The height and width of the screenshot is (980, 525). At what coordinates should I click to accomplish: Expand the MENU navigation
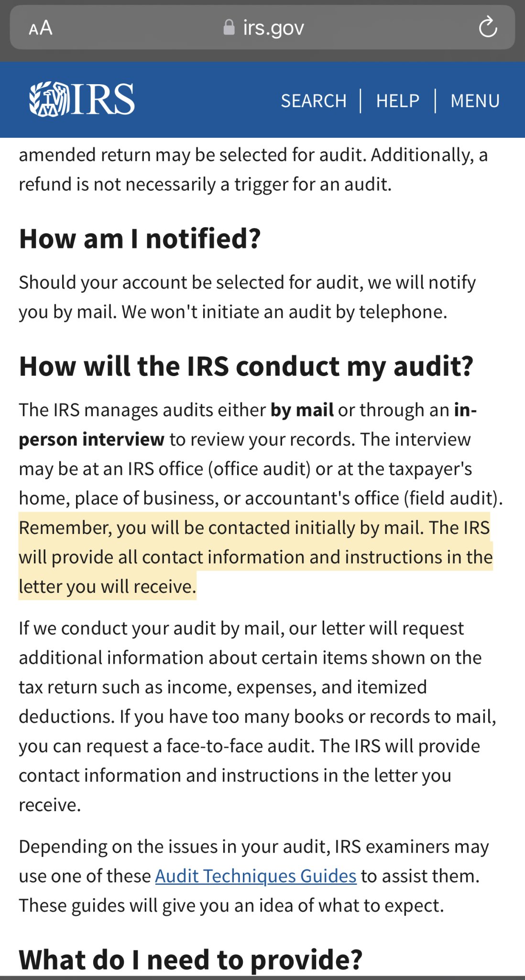pos(475,101)
